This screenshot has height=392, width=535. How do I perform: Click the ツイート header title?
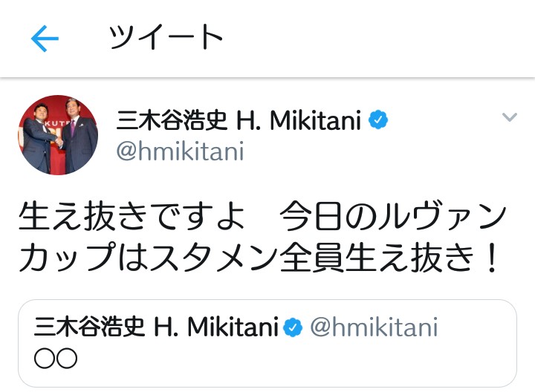tap(166, 37)
